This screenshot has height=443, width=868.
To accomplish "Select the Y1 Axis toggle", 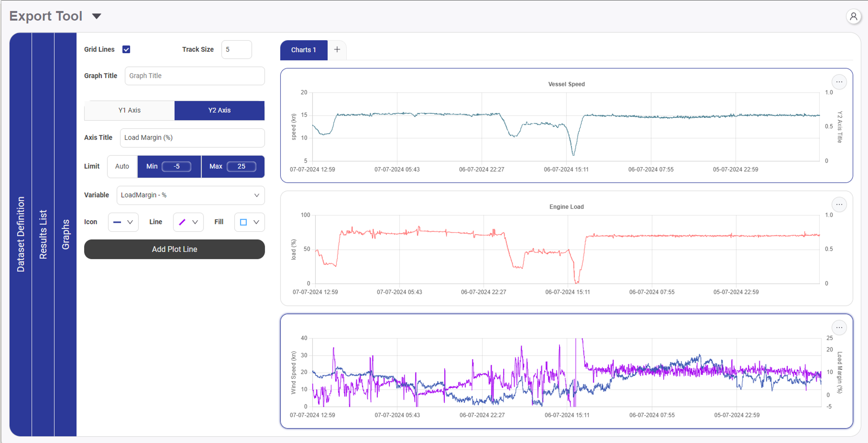I will tap(129, 110).
